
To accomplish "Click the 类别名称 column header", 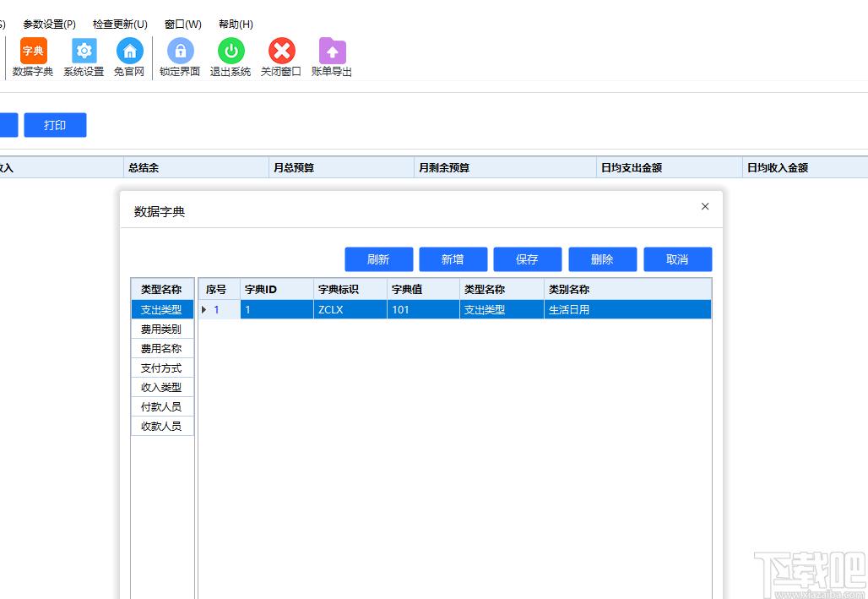I will (627, 289).
